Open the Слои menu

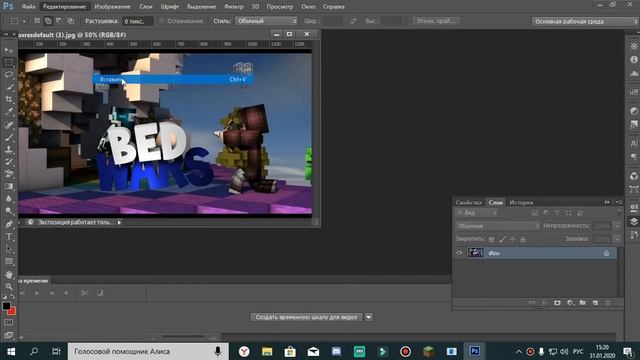click(x=146, y=7)
